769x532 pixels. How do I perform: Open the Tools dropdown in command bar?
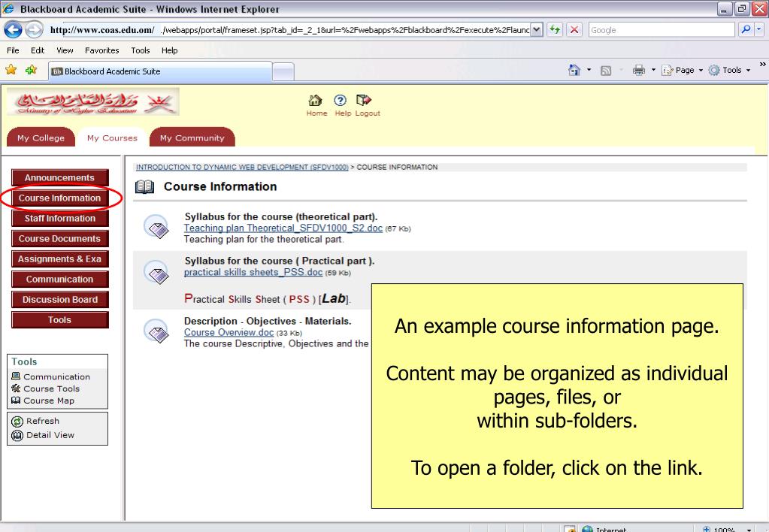727,71
